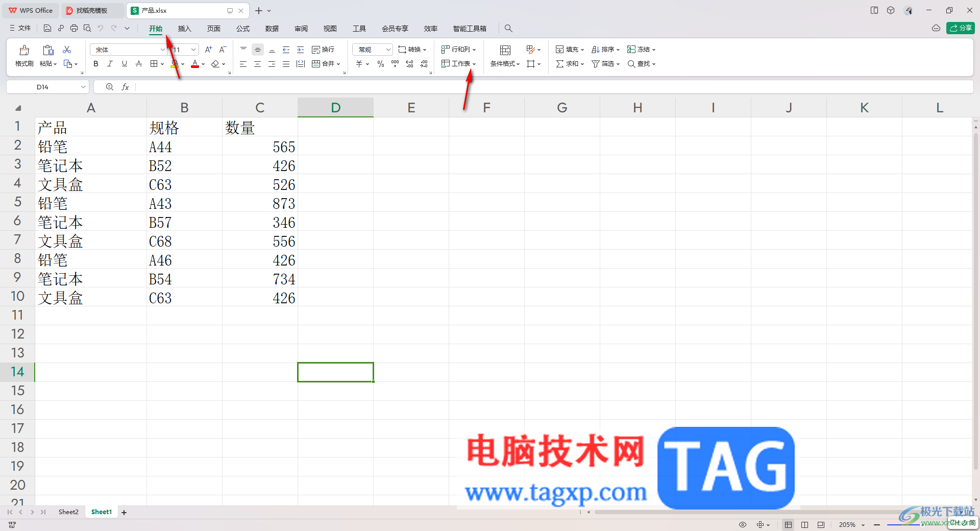The image size is (980, 531).
Task: Click the decrease decimal places icon
Action: [x=424, y=64]
